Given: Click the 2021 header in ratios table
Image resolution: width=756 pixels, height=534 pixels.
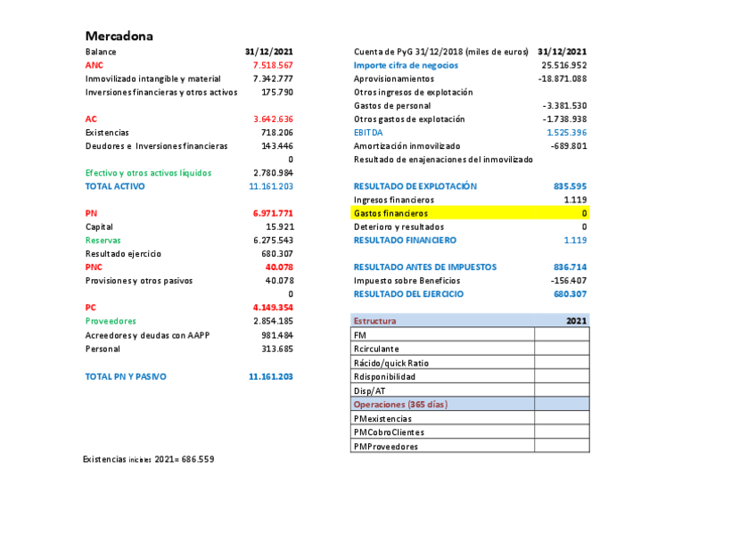Looking at the screenshot, I should 576,320.
